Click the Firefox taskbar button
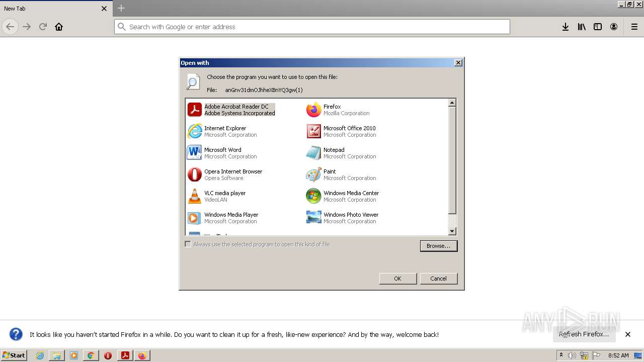 (x=142, y=355)
